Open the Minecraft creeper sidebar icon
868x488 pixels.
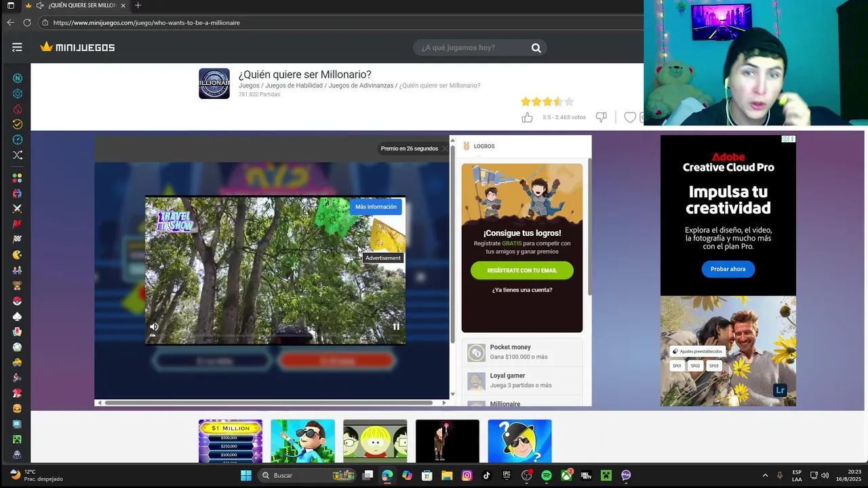click(18, 439)
